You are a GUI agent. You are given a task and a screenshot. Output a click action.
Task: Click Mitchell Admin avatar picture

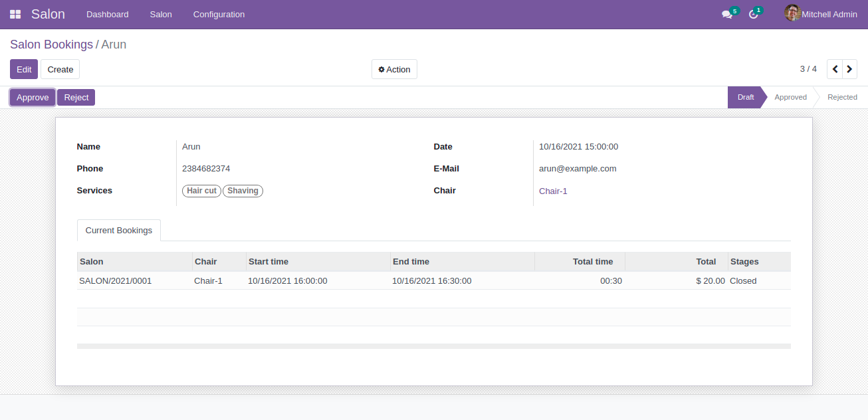792,13
